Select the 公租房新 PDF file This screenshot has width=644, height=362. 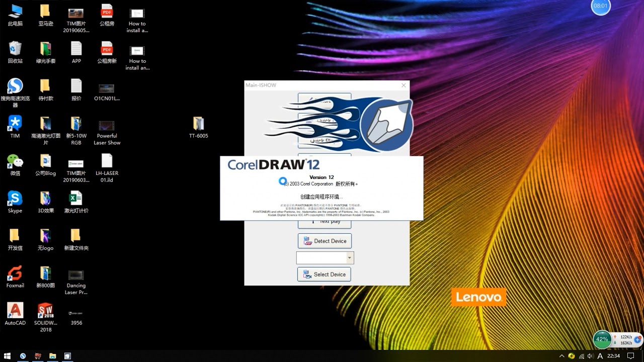(107, 52)
